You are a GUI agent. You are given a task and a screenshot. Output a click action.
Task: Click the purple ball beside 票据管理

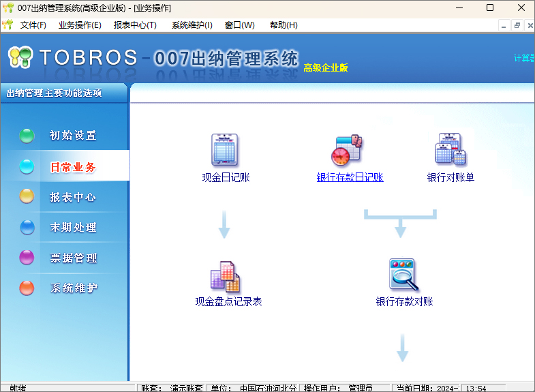click(x=27, y=257)
